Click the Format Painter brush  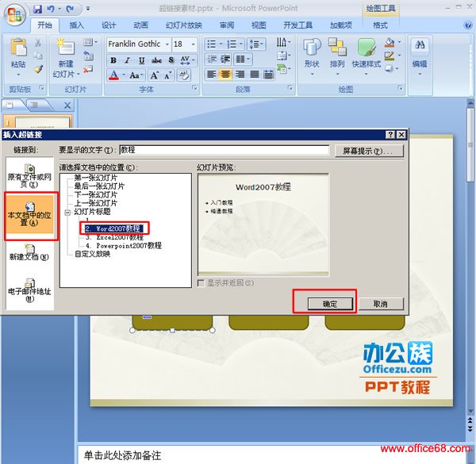tap(38, 69)
